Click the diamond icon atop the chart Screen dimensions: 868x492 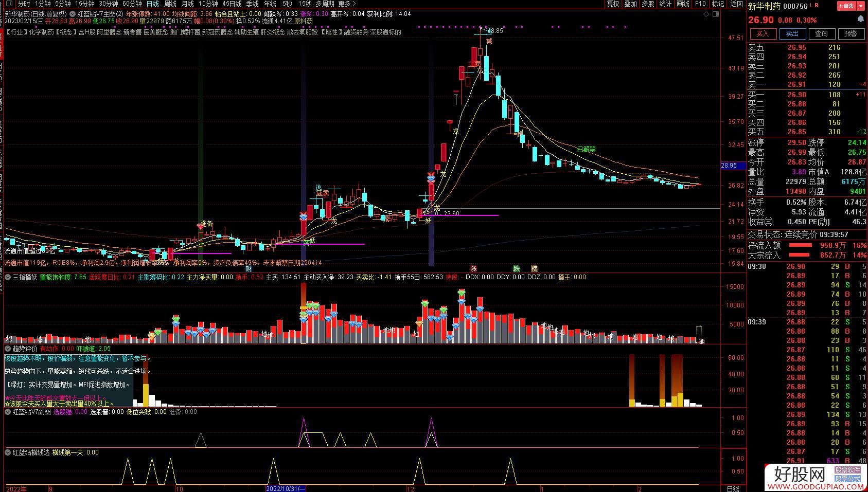tap(707, 14)
